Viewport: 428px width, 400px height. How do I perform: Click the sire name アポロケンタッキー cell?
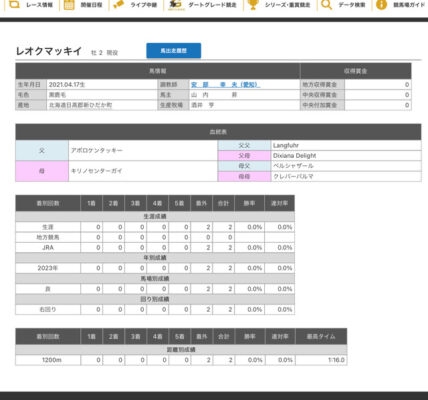143,150
